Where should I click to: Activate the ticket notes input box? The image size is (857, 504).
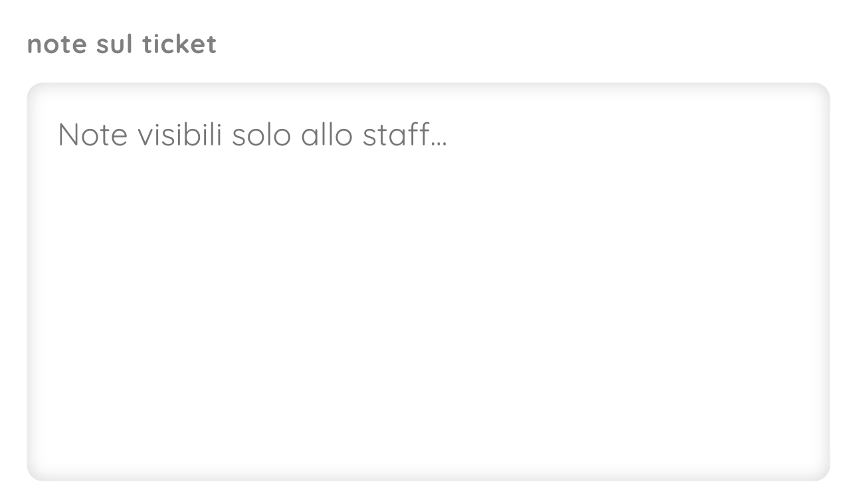428,282
